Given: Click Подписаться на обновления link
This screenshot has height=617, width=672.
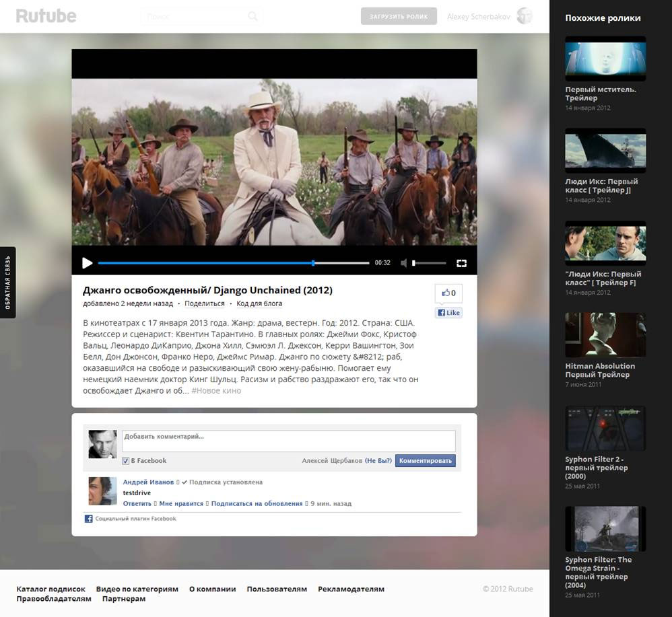Looking at the screenshot, I should pos(257,503).
